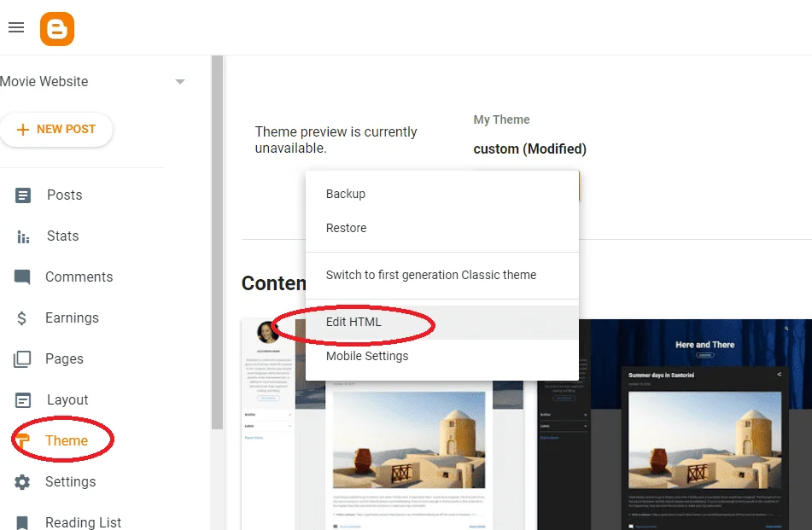Choose Backup from the theme menu
Screen dimensions: 812x530
[x=441, y=194]
